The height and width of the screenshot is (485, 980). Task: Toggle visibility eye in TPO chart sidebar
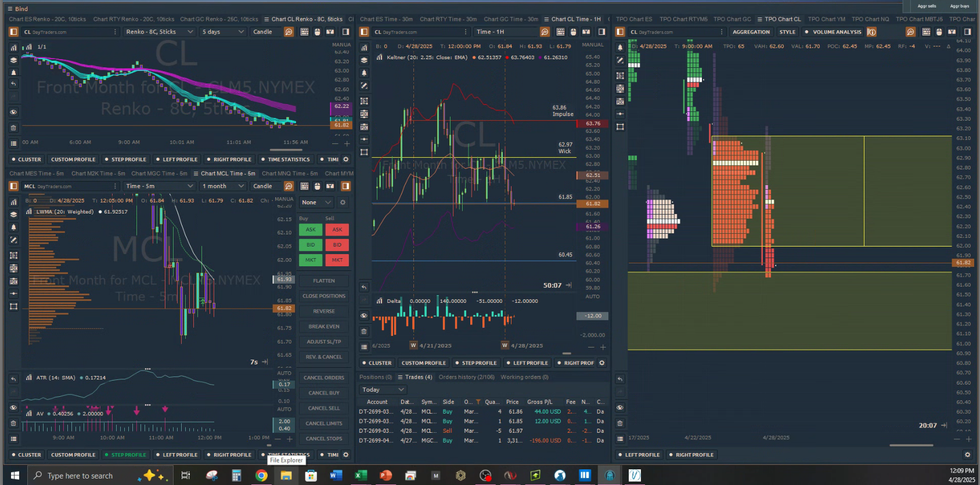[x=620, y=408]
